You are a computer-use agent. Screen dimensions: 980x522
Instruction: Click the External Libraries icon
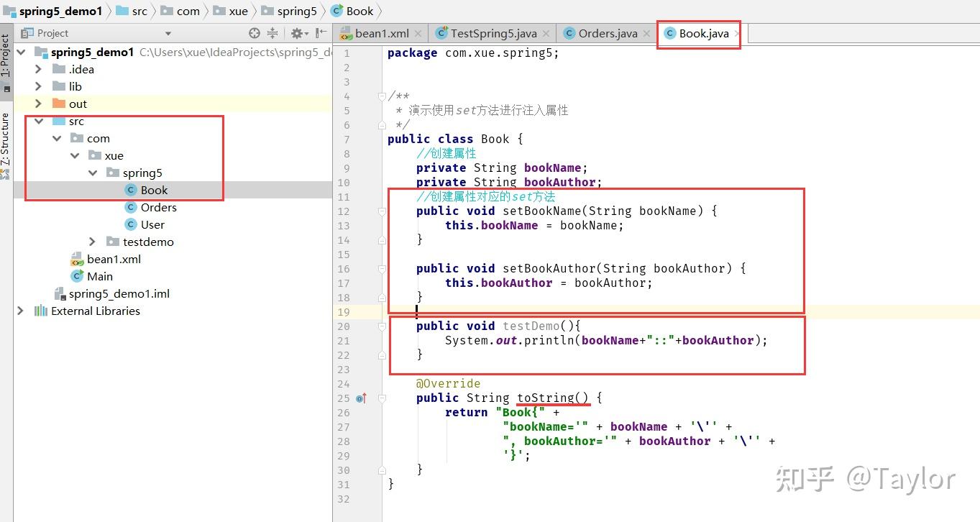(x=41, y=311)
